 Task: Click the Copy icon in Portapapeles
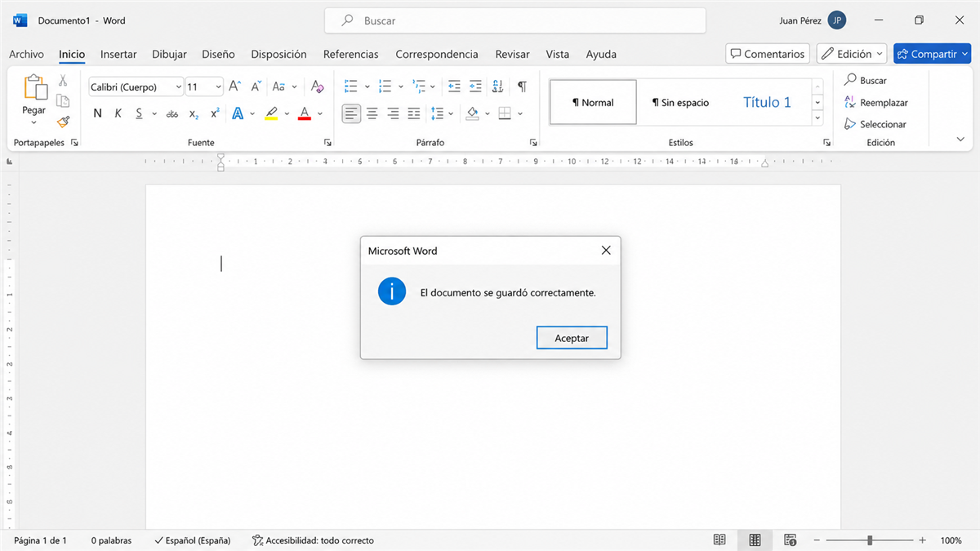[x=63, y=101]
